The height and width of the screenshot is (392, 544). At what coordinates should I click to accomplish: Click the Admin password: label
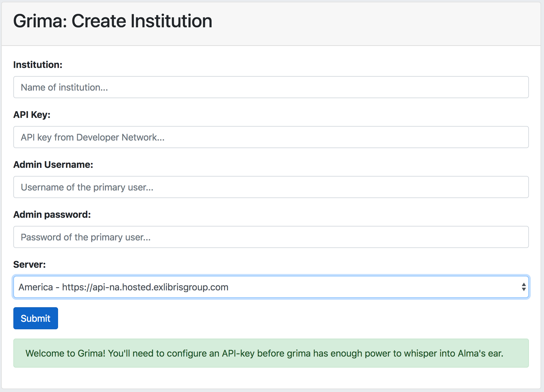52,214
